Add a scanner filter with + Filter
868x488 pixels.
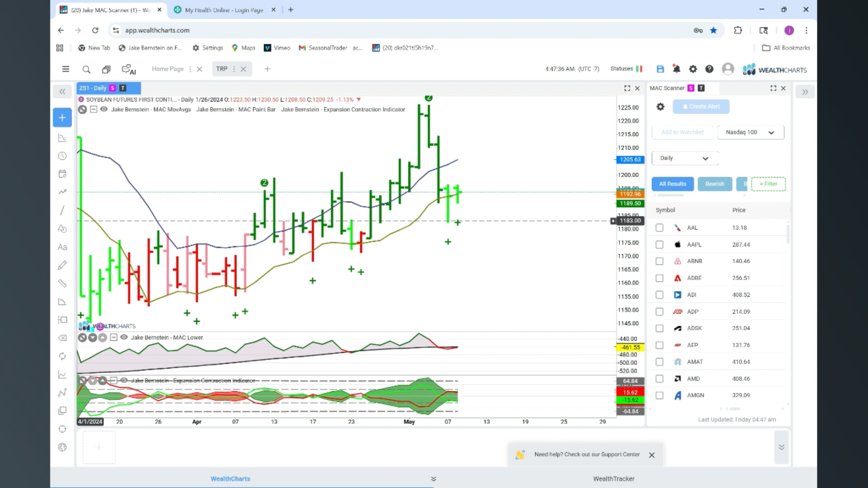pyautogui.click(x=768, y=184)
